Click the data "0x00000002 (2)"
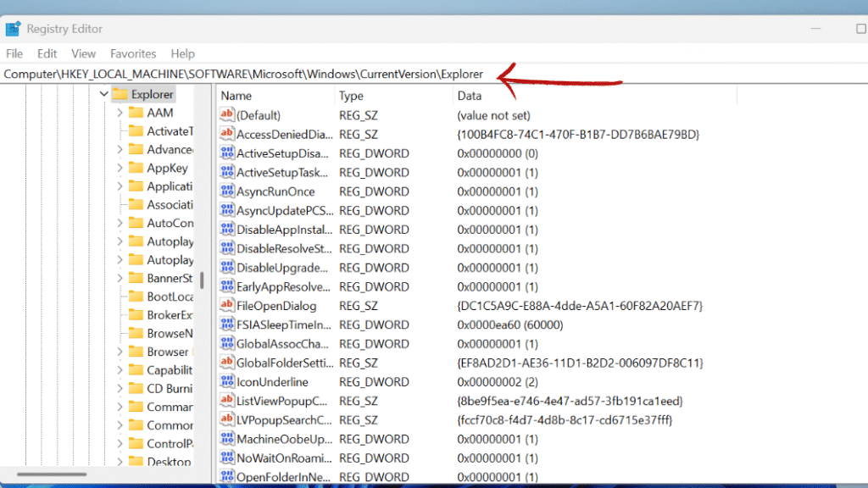The width and height of the screenshot is (868, 488). pos(497,382)
